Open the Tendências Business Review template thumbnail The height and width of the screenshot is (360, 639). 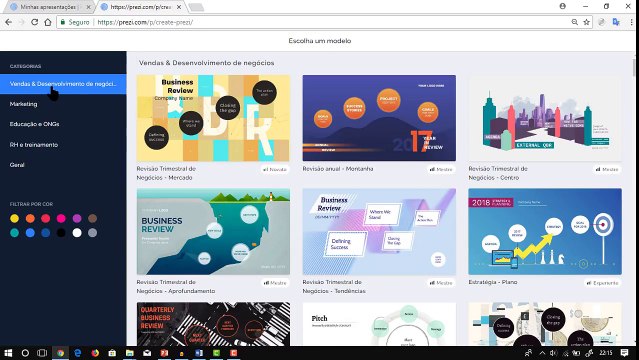379,231
